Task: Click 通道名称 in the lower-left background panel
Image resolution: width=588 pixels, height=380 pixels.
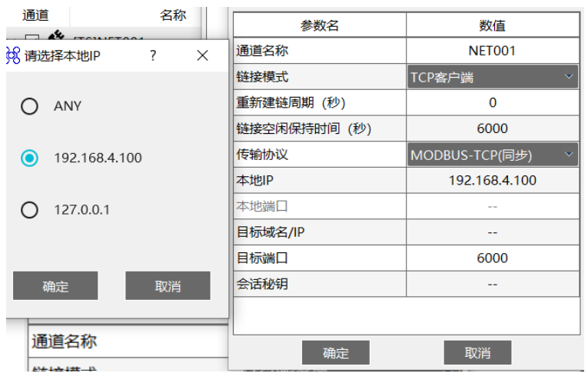Action: [x=64, y=342]
